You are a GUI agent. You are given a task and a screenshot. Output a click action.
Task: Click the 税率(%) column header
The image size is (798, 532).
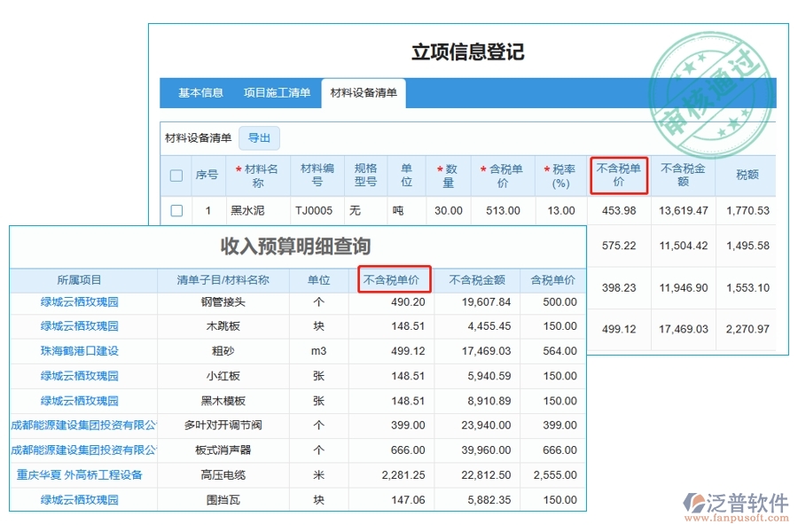click(560, 175)
